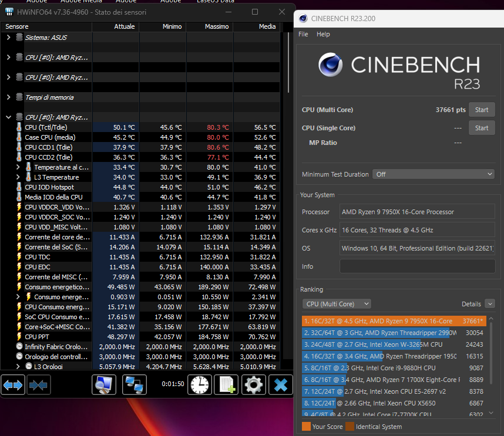Click the blue X close sensors icon
The width and height of the screenshot is (504, 436).
point(281,384)
